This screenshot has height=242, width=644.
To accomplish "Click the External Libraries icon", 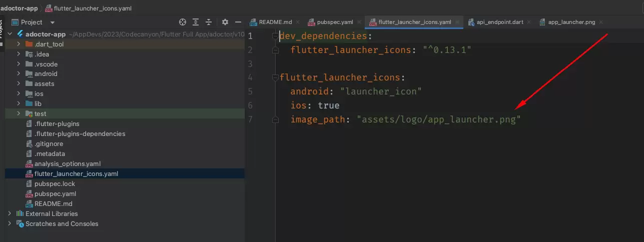I will [x=20, y=213].
